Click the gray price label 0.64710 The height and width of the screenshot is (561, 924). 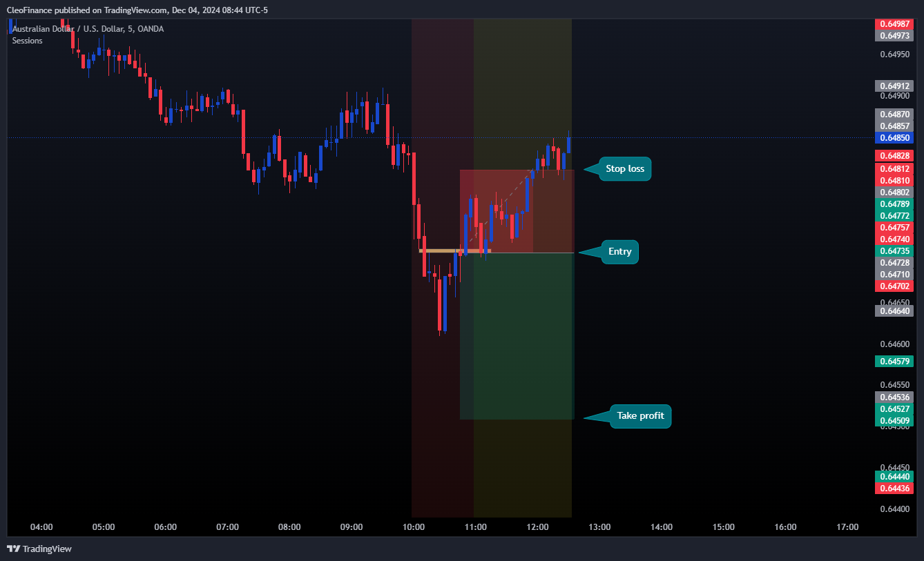894,275
